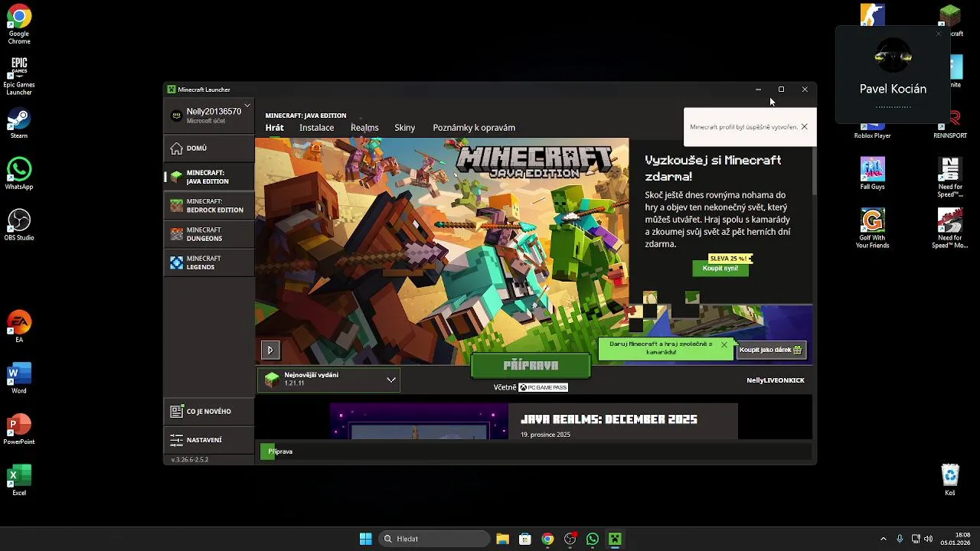The image size is (980, 551).
Task: Open the Windows Start menu
Action: (366, 539)
